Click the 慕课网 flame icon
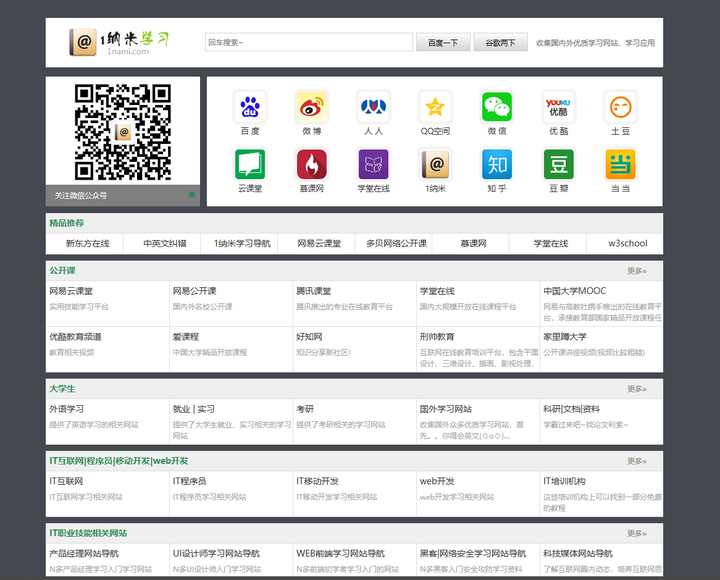 pos(312,164)
